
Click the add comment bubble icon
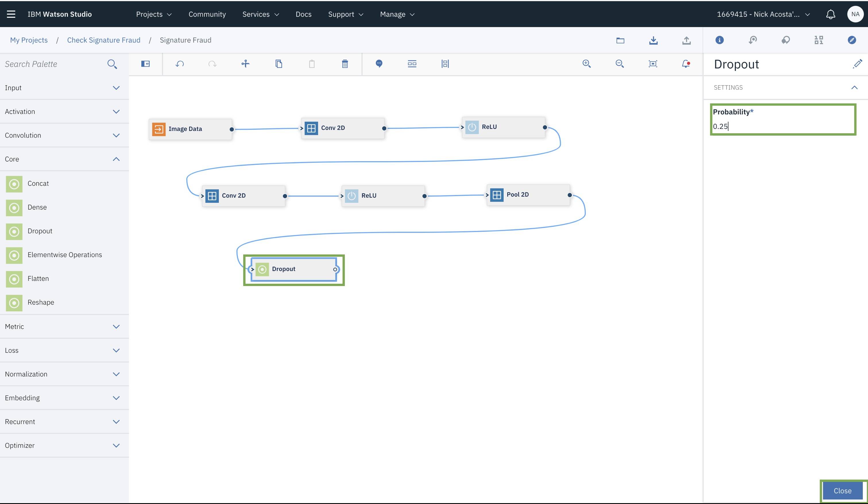(379, 64)
